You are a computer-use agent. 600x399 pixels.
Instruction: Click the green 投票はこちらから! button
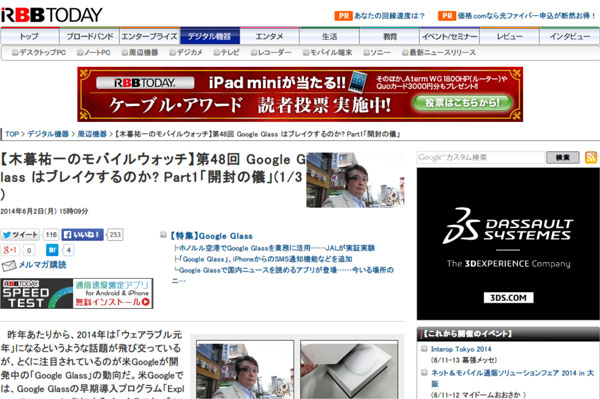pos(462,103)
